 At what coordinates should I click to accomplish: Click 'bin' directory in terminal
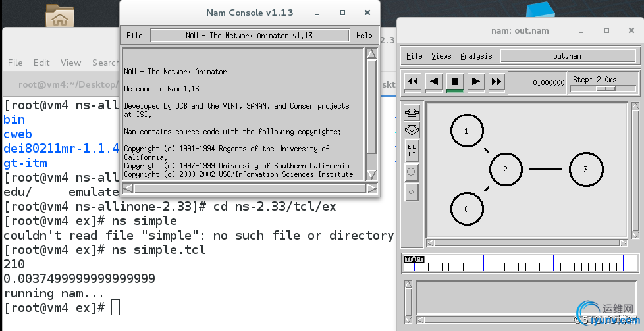click(x=14, y=120)
